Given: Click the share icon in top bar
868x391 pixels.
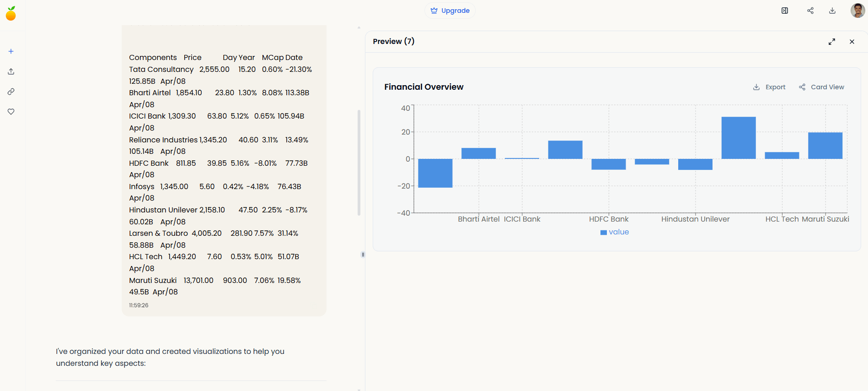Looking at the screenshot, I should [x=810, y=11].
